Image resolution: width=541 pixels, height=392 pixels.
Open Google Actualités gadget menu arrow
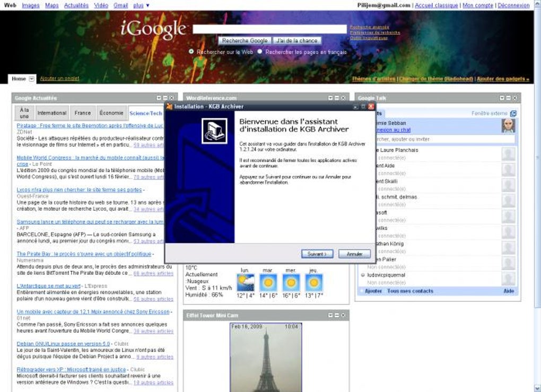pyautogui.click(x=159, y=98)
